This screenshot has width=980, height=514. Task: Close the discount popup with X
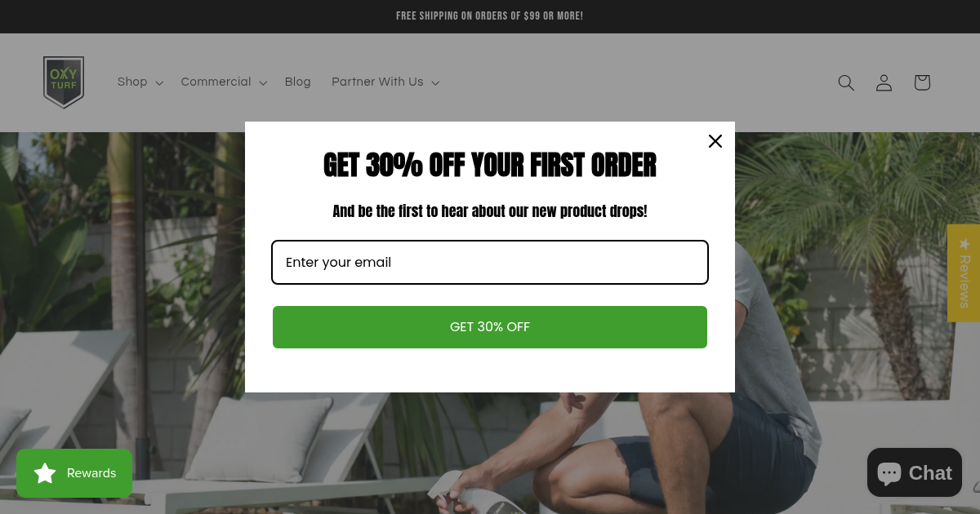pyautogui.click(x=715, y=141)
